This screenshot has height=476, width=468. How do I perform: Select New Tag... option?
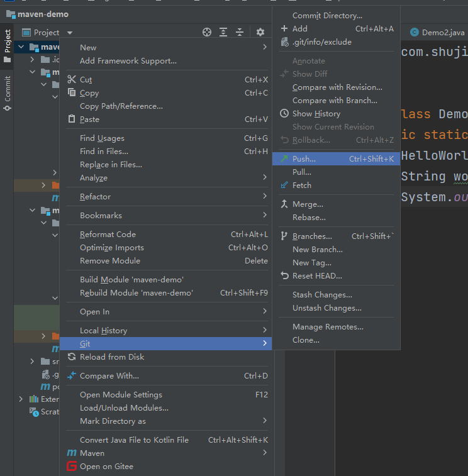point(336,262)
